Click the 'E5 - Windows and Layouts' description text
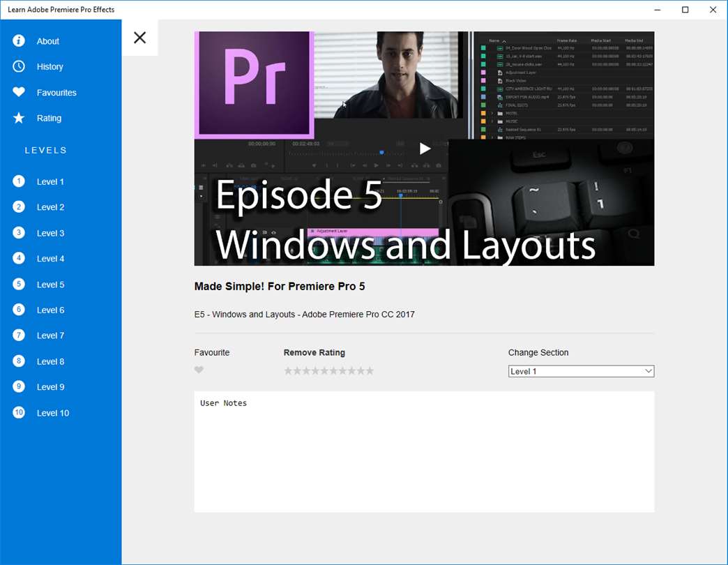The image size is (728, 565). [x=304, y=315]
